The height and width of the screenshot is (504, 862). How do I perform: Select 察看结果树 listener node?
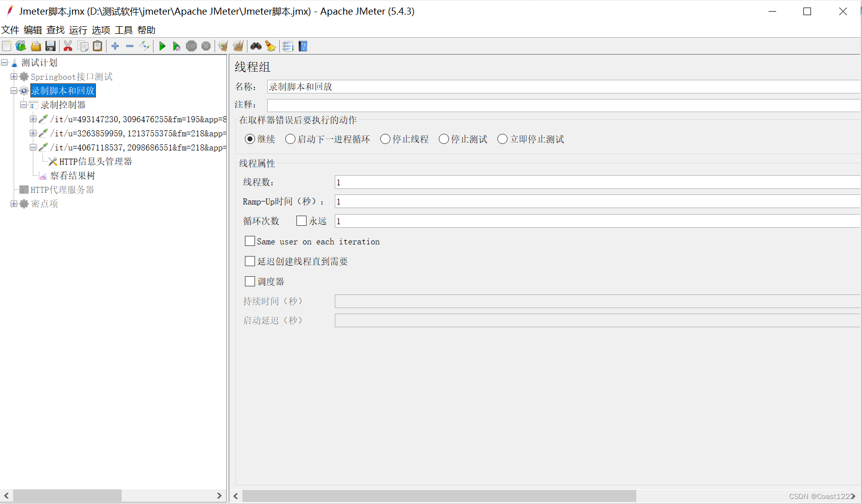(73, 176)
